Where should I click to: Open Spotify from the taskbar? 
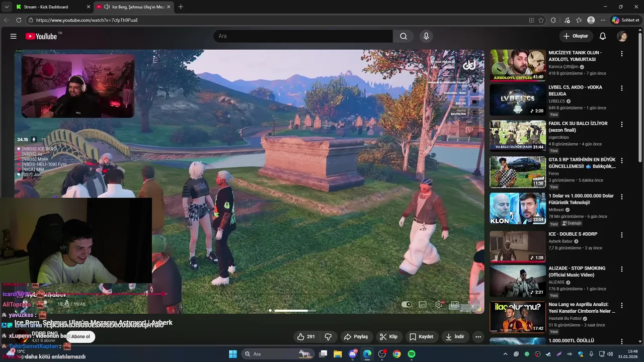tap(412, 354)
